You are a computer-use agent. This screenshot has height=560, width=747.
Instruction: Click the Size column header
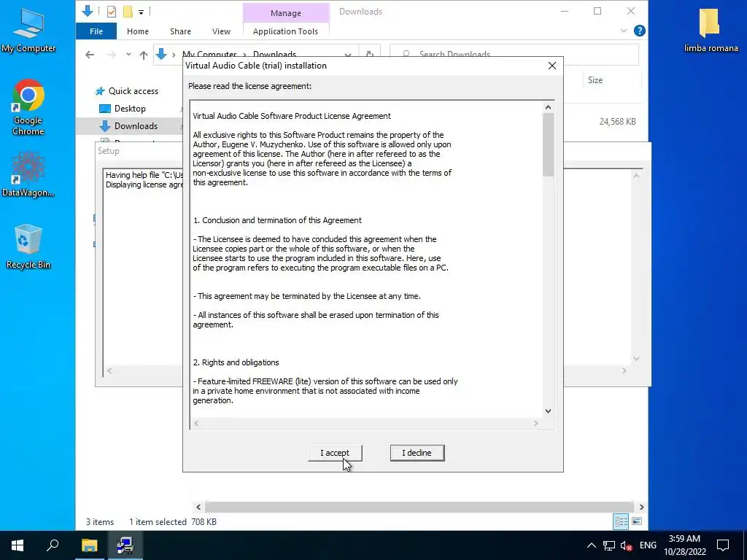tap(595, 80)
